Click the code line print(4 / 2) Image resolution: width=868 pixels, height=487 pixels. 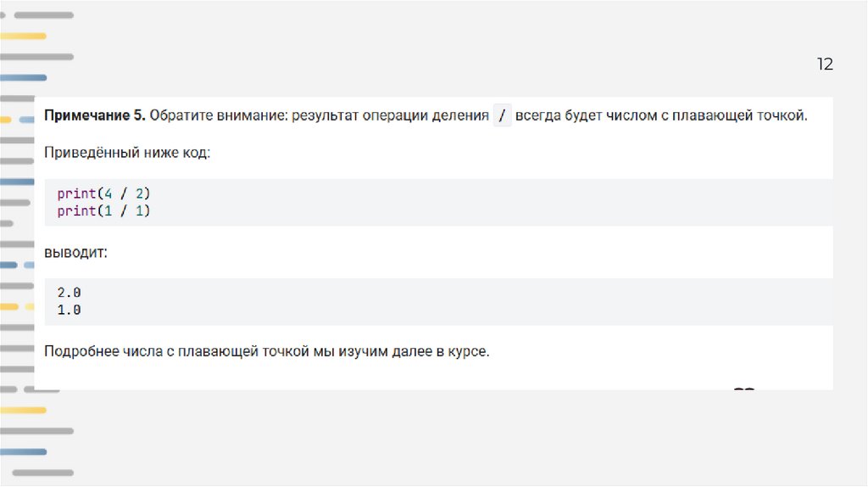point(103,193)
